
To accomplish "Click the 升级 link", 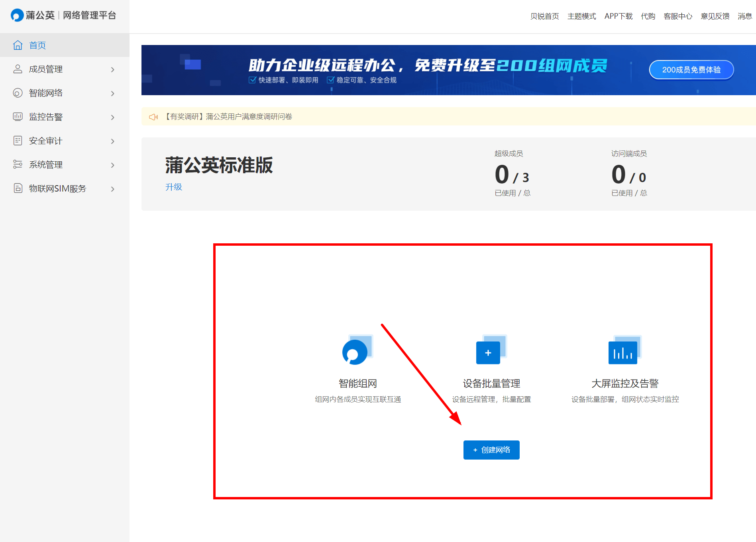I will click(174, 187).
